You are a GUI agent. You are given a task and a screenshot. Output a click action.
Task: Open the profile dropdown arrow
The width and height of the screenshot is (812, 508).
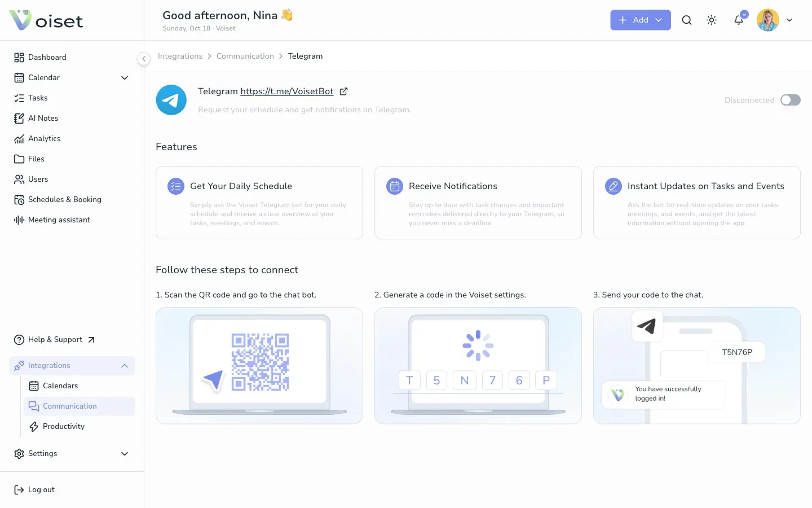pos(789,20)
